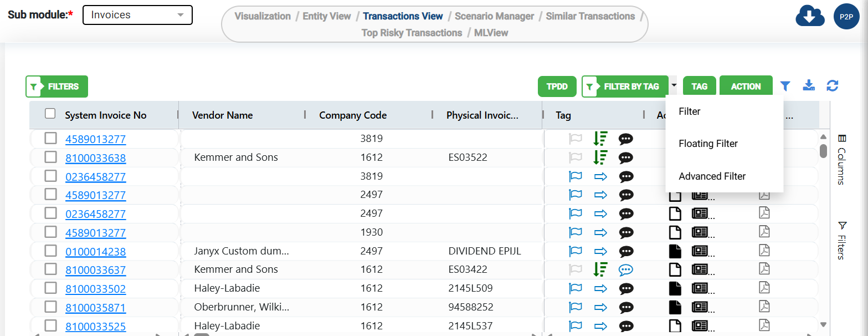Check the box for invoice 8100033525
Screen dimensions: 868x336
click(50, 325)
